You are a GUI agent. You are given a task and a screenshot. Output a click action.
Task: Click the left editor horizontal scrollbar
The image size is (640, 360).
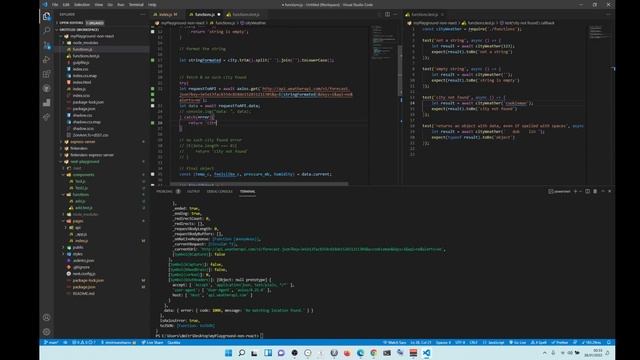[259, 184]
